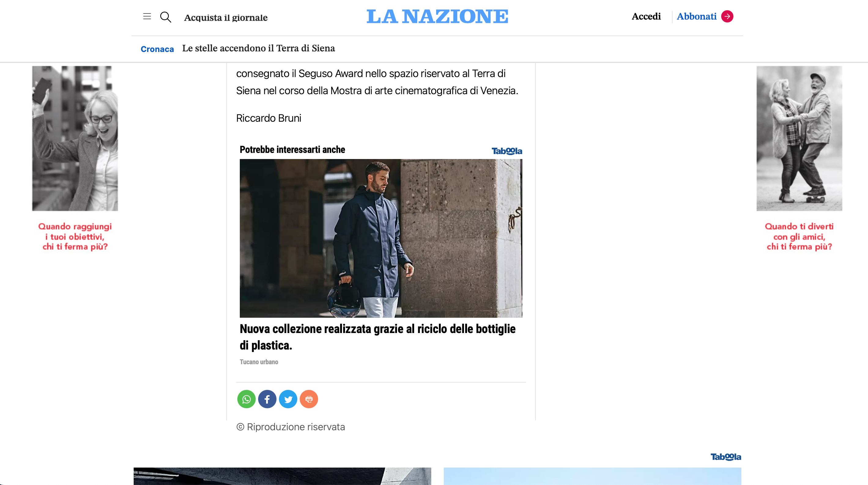
Task: Open headline about riciclo delle bottiglie
Action: tap(377, 337)
